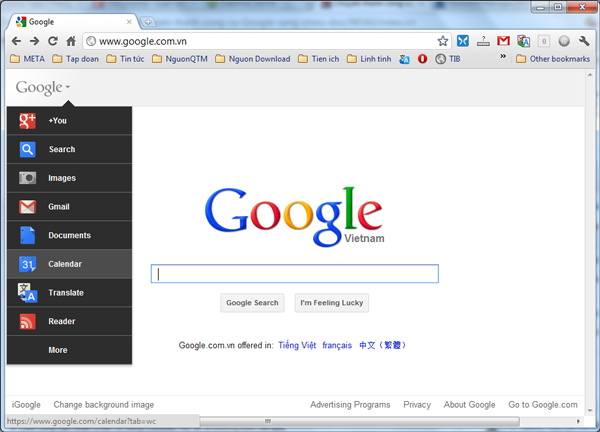
Task: Click the grey globe extension icon
Action: (x=564, y=41)
